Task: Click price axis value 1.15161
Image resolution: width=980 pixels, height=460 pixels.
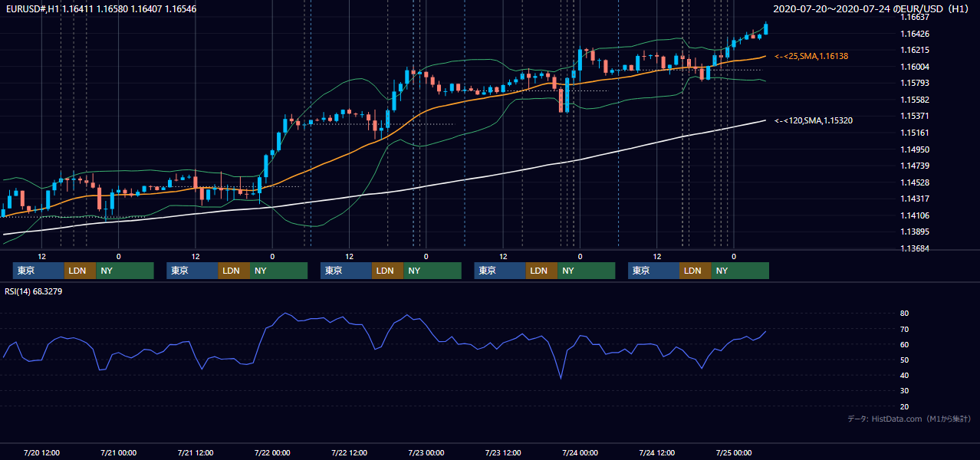Action: point(915,133)
